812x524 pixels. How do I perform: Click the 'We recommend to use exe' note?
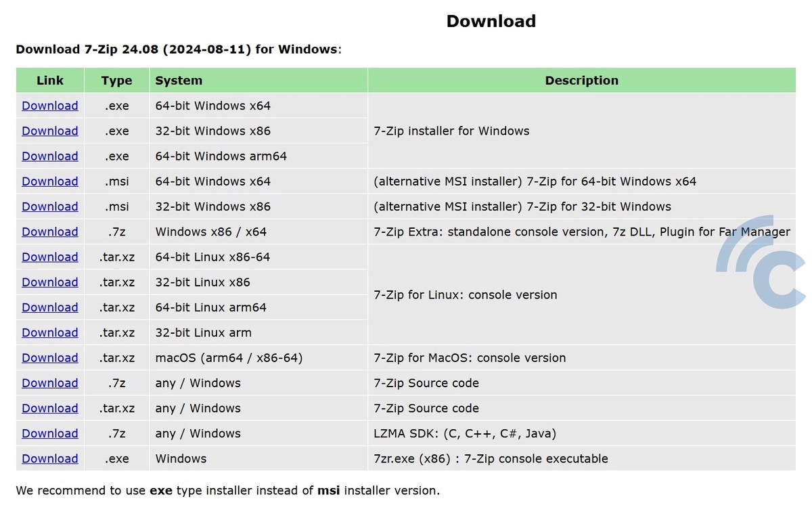click(x=227, y=490)
